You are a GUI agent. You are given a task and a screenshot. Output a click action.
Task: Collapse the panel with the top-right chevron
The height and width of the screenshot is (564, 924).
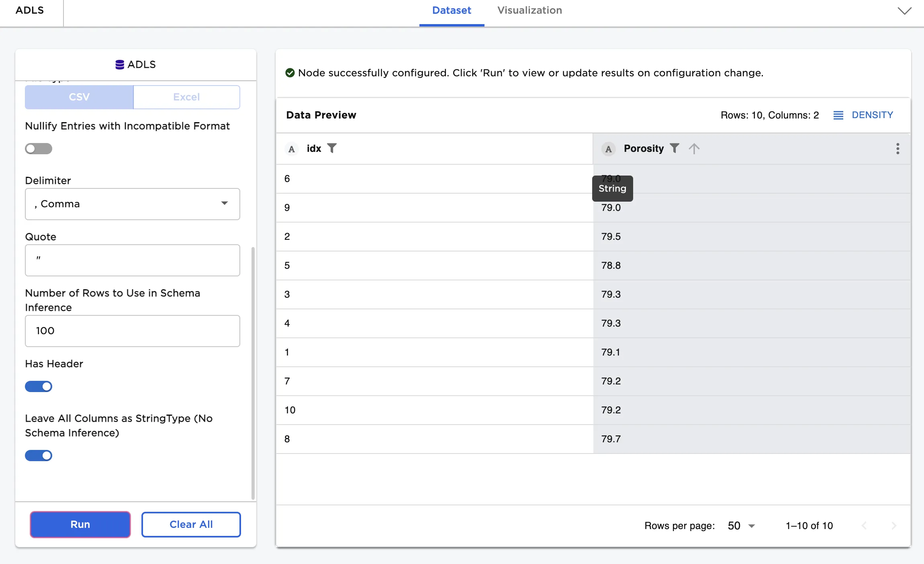click(x=904, y=11)
